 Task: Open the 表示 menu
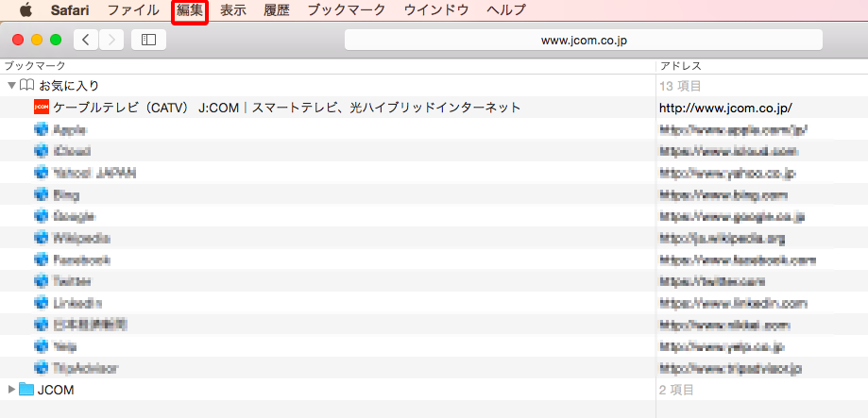pos(233,10)
